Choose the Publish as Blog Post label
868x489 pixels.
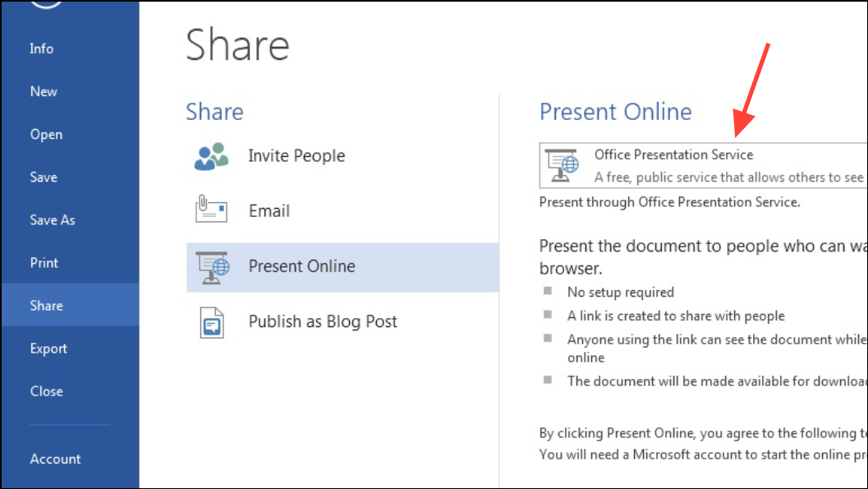(x=323, y=321)
